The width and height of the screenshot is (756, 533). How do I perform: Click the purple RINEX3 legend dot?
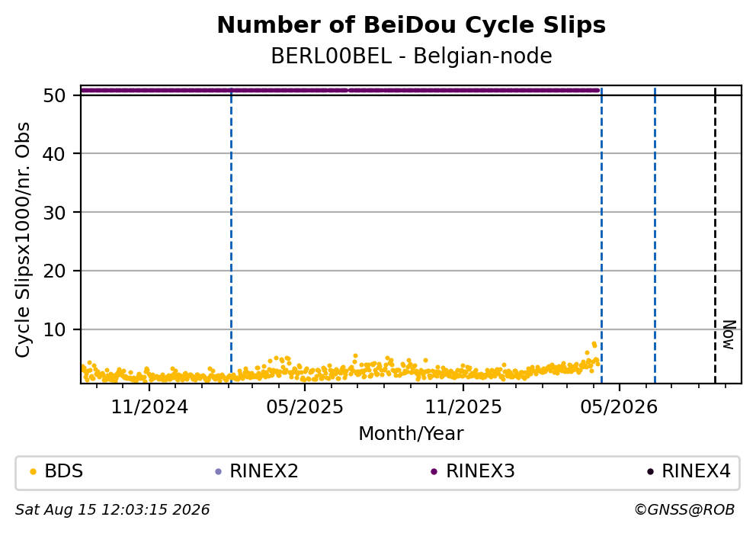[434, 472]
